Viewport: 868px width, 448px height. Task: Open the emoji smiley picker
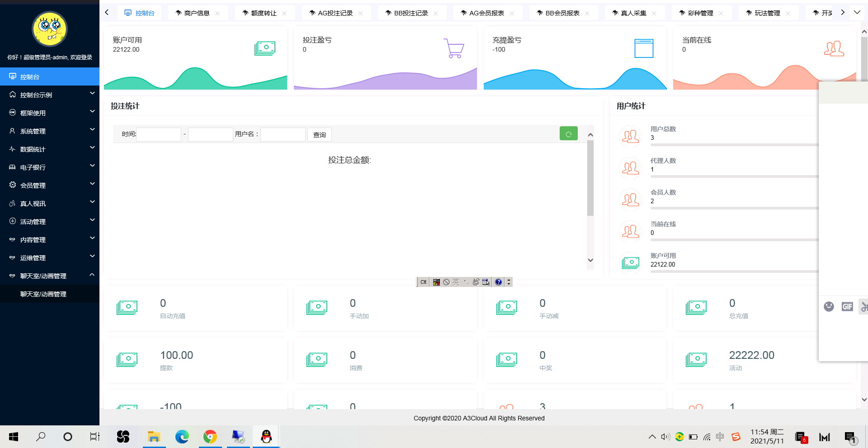coord(829,307)
